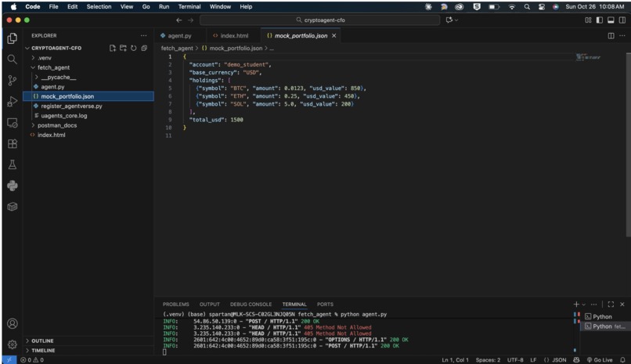Open the Copilot chat dropdown in title bar
This screenshot has height=364, width=631.
pyautogui.click(x=456, y=20)
